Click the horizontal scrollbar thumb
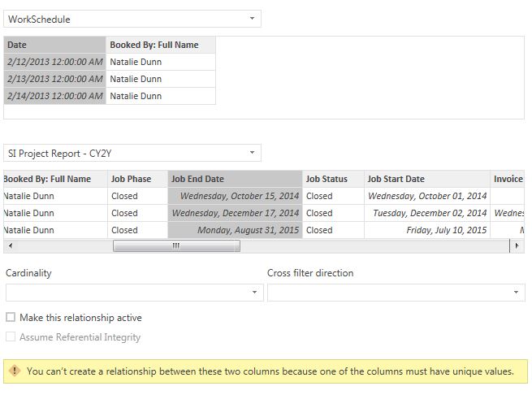Image resolution: width=532 pixels, height=395 pixels. coord(176,245)
